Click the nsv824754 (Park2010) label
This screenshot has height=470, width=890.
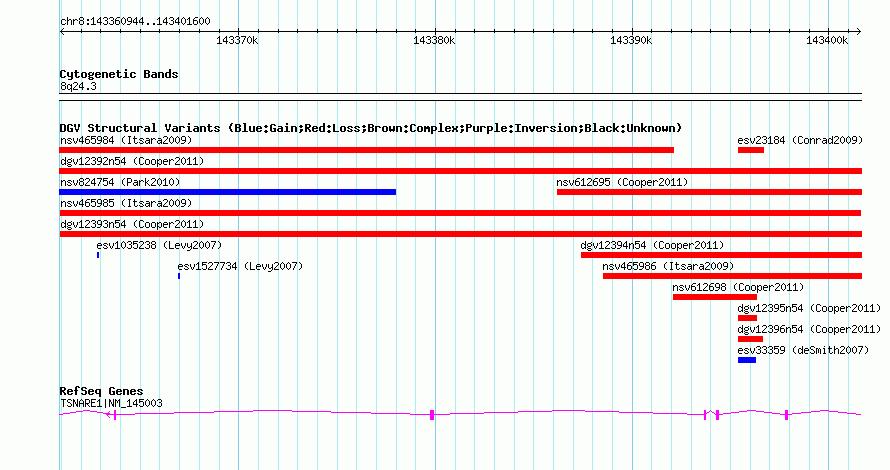click(x=120, y=182)
